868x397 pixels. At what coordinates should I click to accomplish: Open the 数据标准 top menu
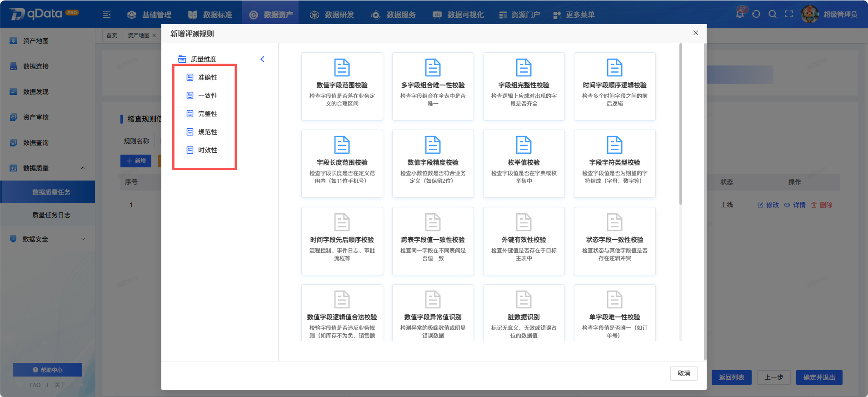tap(210, 15)
